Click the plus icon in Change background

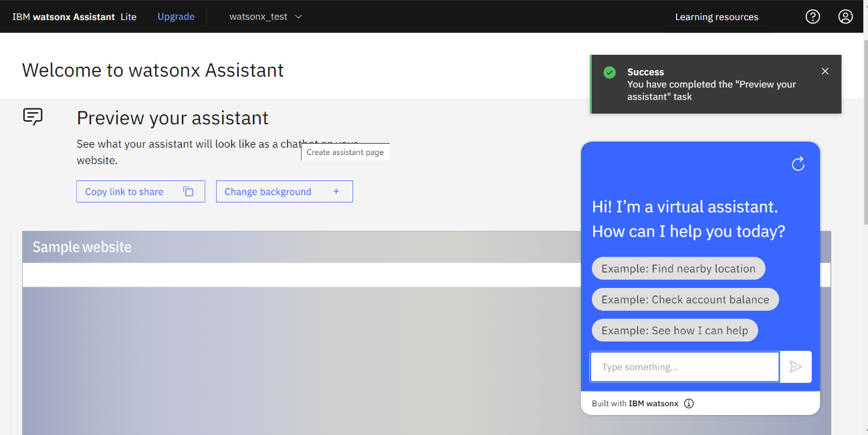[336, 192]
